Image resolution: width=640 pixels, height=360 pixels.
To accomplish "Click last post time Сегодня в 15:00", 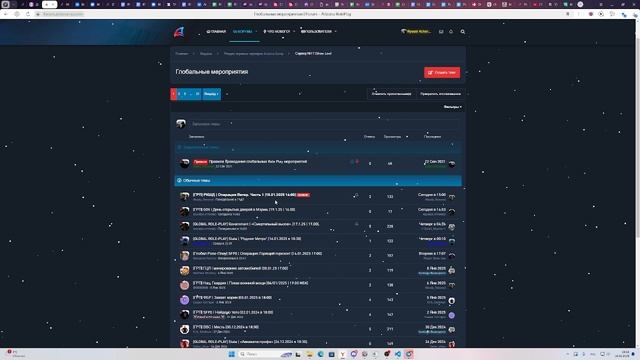I will 432,195.
